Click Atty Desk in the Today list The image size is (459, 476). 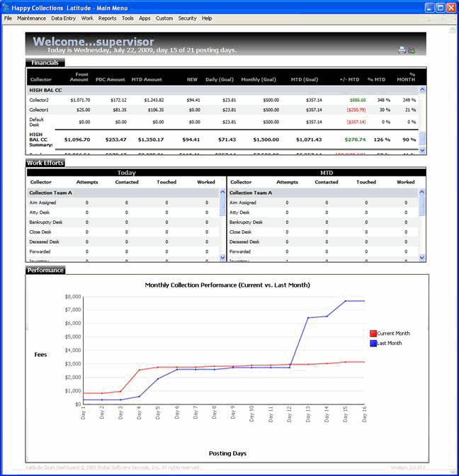pos(39,212)
